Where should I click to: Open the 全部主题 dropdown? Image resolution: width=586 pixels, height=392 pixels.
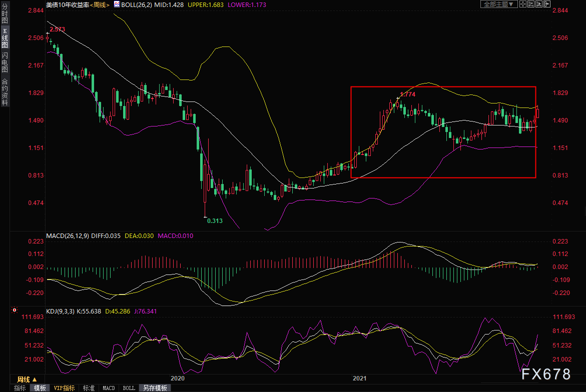tap(499, 4)
